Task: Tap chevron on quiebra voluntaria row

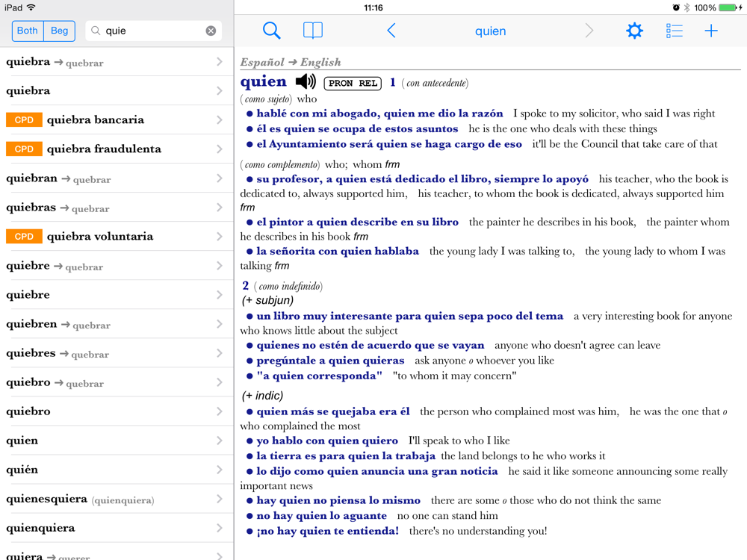Action: pos(219,237)
